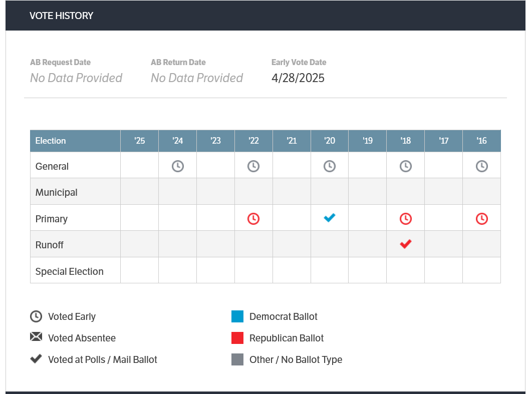Click the gray Other / No Ballot Type swatch
The height and width of the screenshot is (394, 532).
click(x=237, y=359)
